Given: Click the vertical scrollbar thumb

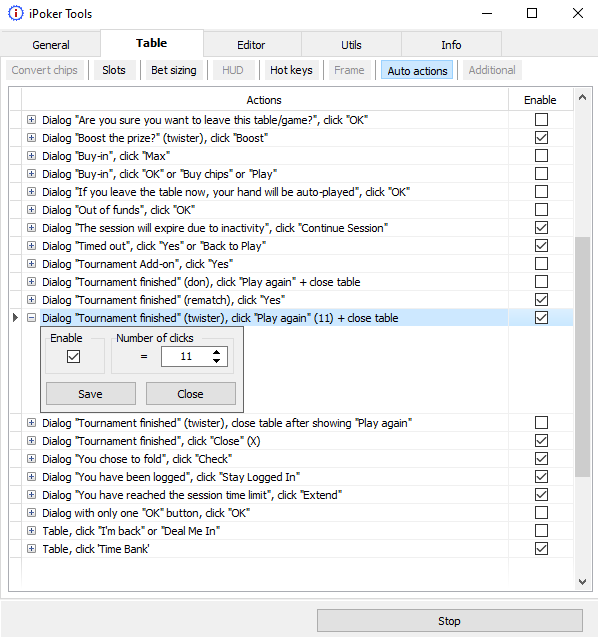Looking at the screenshot, I should [x=582, y=357].
